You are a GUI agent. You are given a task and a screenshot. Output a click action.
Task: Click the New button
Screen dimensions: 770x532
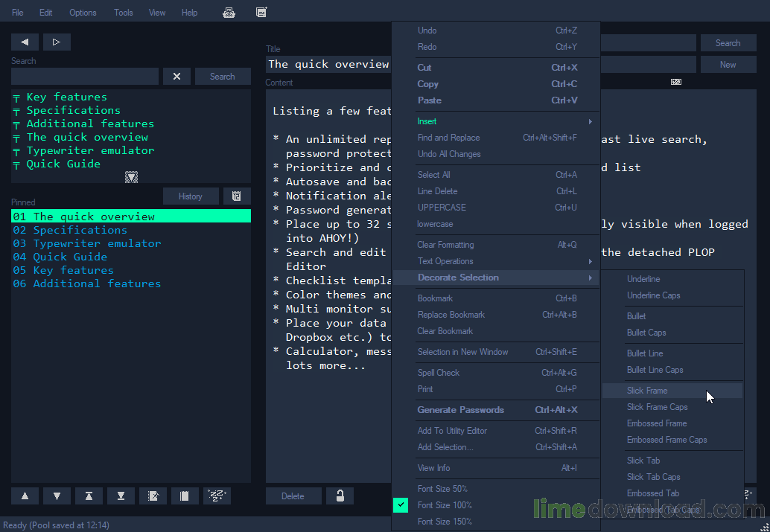(728, 65)
